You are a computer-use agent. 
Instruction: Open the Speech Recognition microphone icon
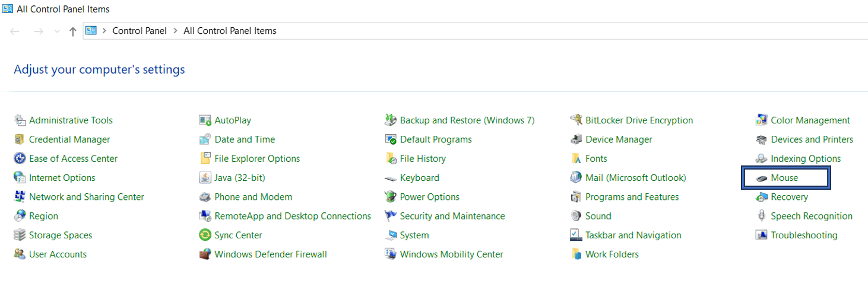tap(761, 216)
